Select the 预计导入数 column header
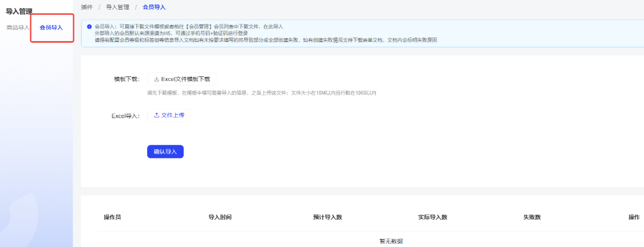644x247 pixels. point(327,217)
